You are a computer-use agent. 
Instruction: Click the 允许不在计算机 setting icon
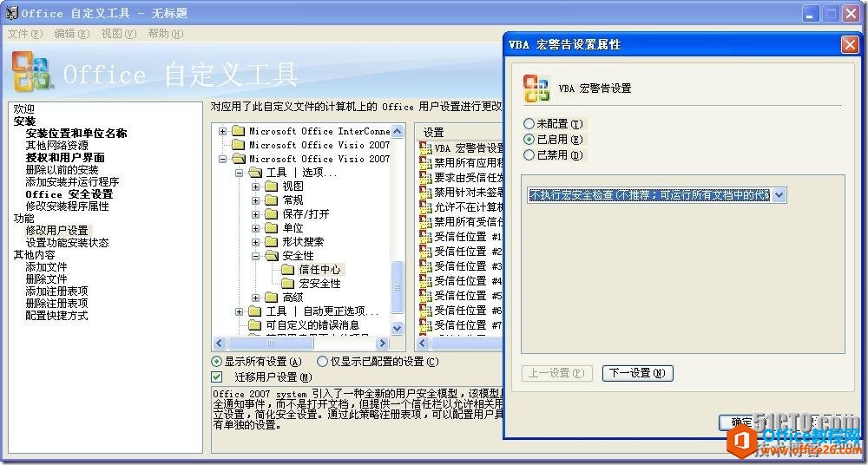pos(425,207)
